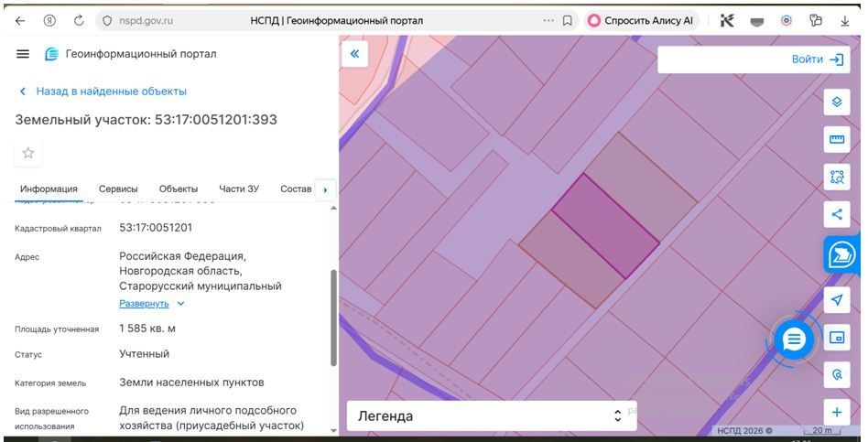The height and width of the screenshot is (442, 868).
Task: Switch to the Сервисы tab
Action: click(118, 189)
